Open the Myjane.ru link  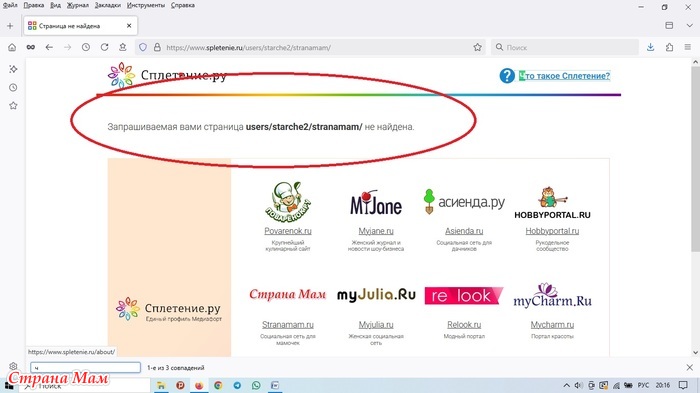coord(376,231)
